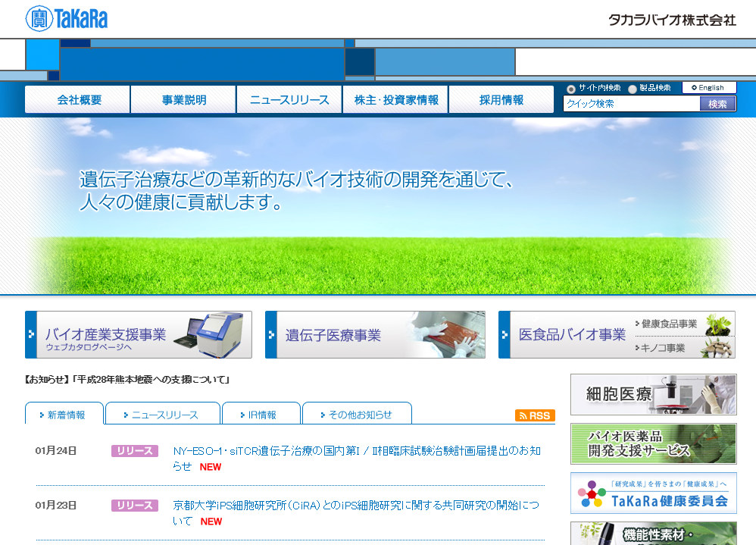Select the 製品検索 radio button

click(x=632, y=89)
